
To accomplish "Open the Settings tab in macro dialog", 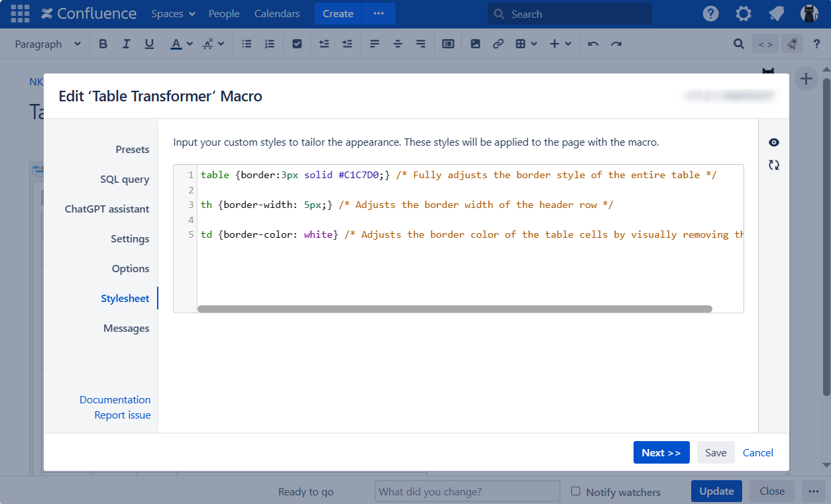I will tap(130, 239).
